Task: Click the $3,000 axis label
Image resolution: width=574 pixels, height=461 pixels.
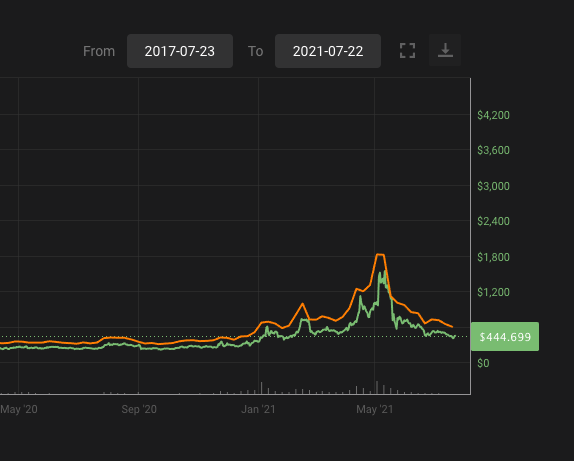Action: (493, 186)
